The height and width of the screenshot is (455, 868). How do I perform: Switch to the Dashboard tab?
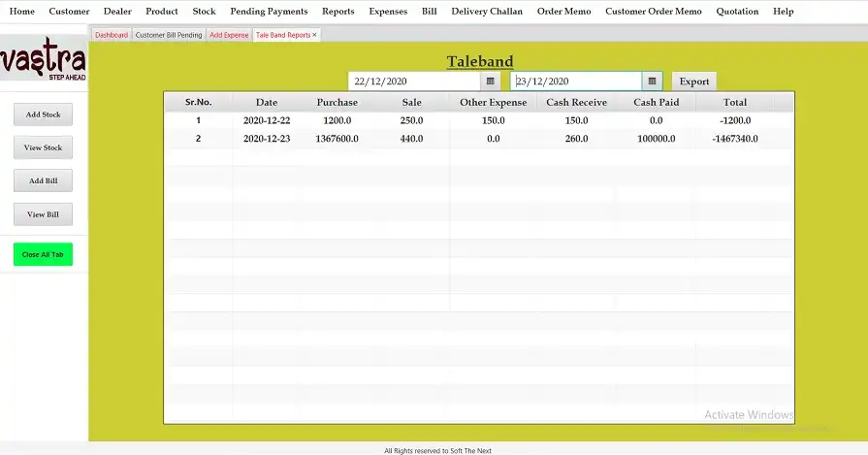click(x=111, y=35)
